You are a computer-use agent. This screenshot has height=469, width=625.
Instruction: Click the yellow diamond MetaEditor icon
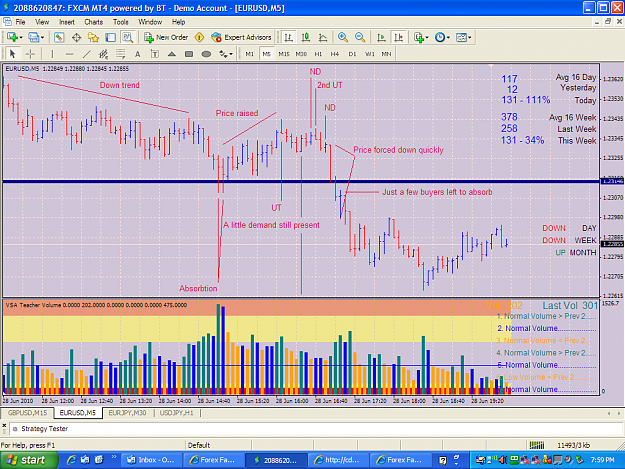coord(199,37)
